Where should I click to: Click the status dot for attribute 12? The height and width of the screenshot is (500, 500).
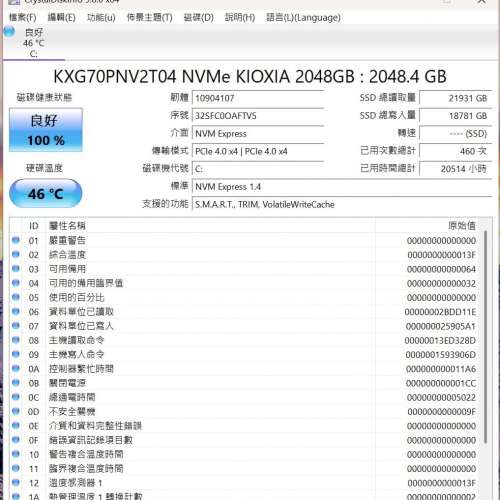pos(16,483)
